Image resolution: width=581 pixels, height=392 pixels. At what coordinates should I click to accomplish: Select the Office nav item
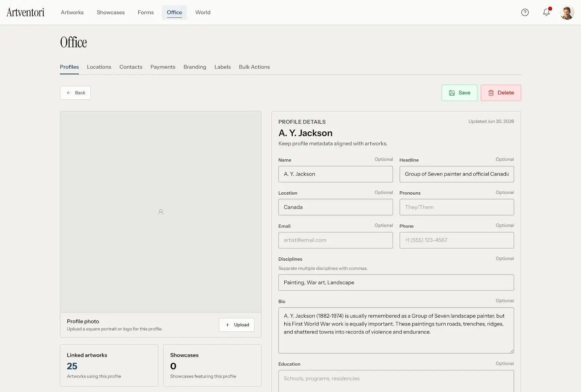(x=174, y=12)
